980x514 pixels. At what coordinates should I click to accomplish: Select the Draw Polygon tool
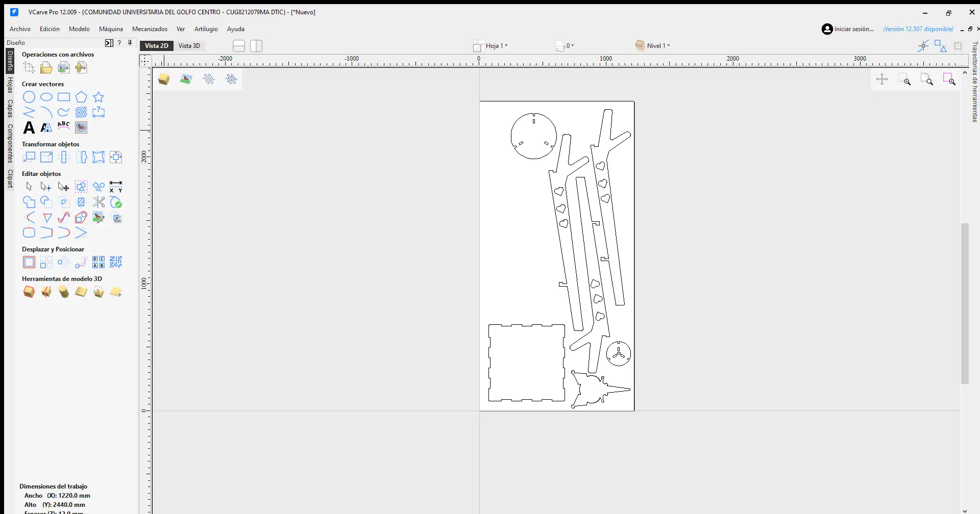pos(81,97)
